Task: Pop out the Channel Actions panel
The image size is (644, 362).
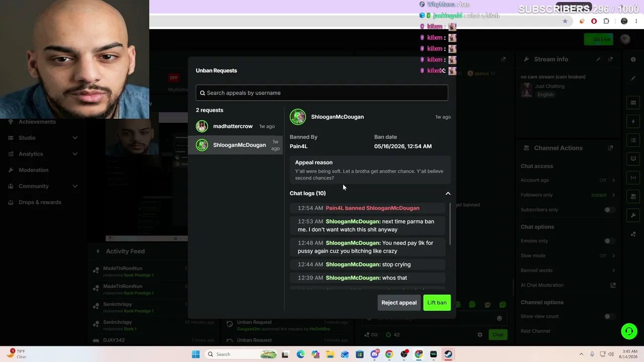Action: pyautogui.click(x=610, y=148)
